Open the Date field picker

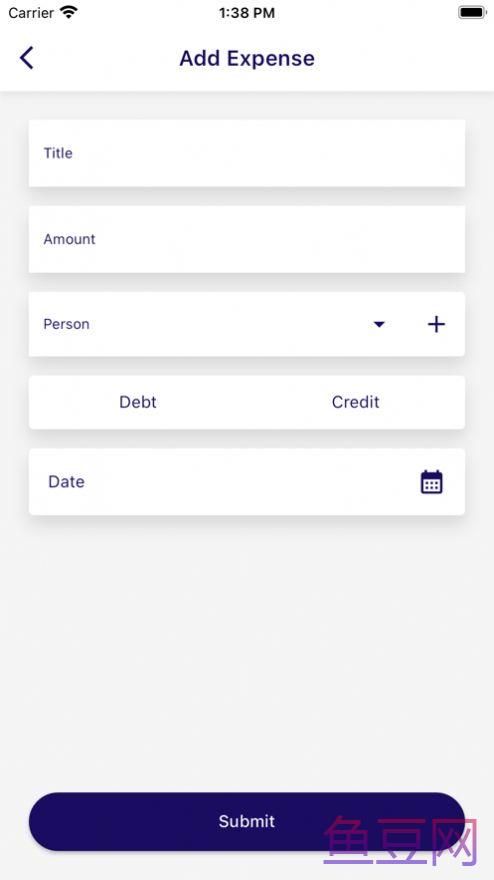pyautogui.click(x=247, y=482)
